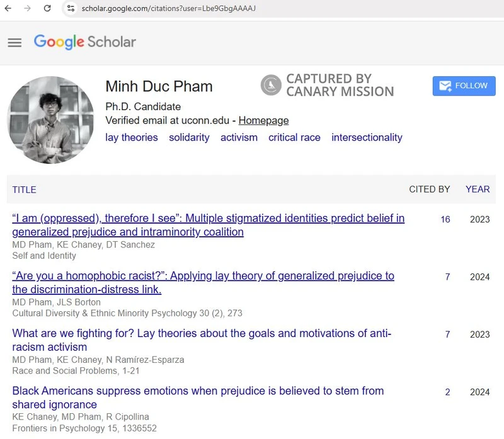Sort by the TITLE column header
504x439 pixels.
coord(23,190)
